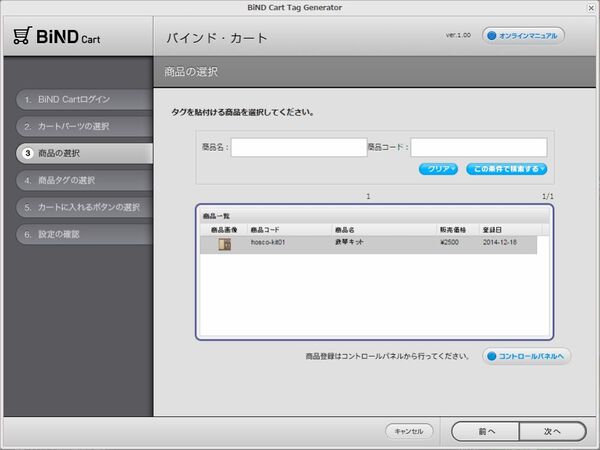Click the blue dot icon on コントロールパネルへ
The image size is (600, 450).
click(492, 356)
